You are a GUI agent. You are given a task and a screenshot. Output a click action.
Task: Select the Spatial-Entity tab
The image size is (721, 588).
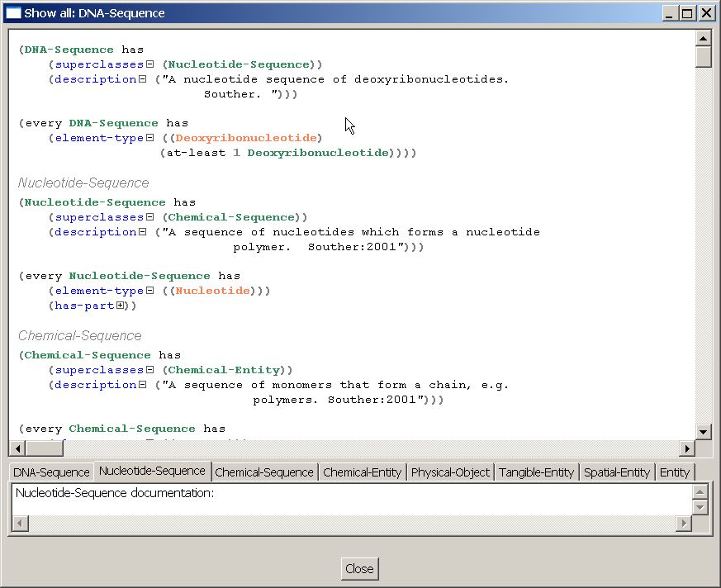[x=616, y=472]
